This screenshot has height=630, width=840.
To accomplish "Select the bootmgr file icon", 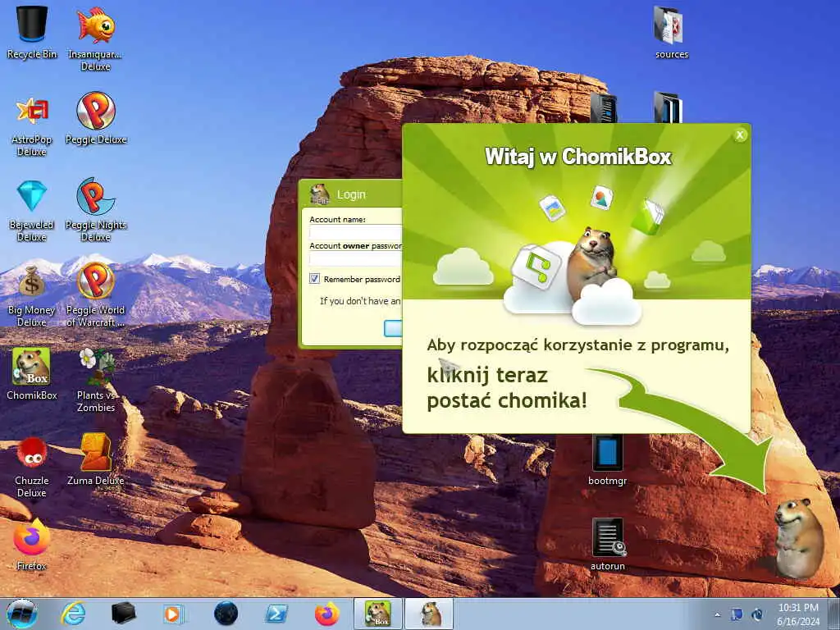I will point(608,461).
